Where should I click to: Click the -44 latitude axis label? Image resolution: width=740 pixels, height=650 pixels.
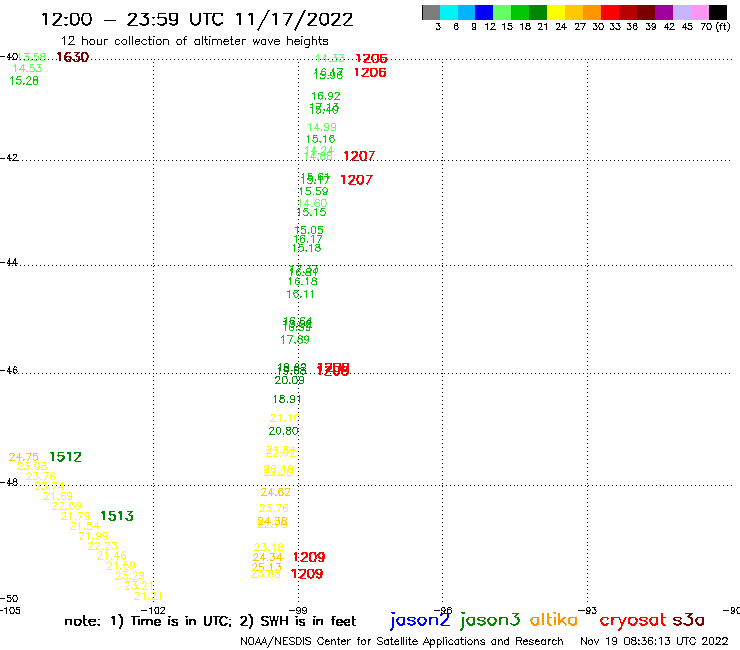[x=9, y=262]
